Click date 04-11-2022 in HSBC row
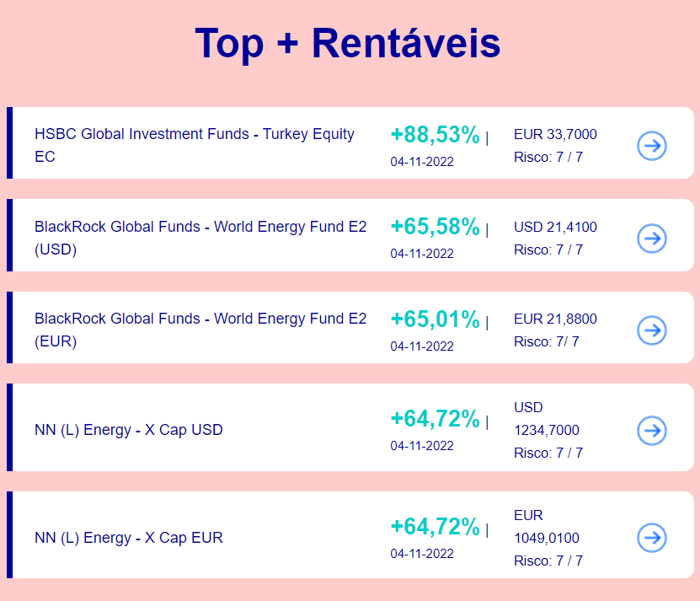 (422, 162)
